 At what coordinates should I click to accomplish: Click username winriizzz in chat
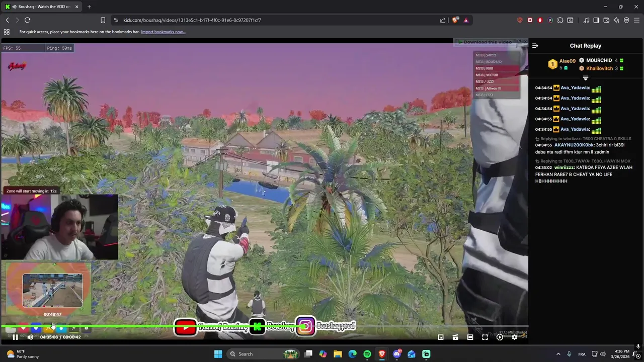click(x=564, y=167)
